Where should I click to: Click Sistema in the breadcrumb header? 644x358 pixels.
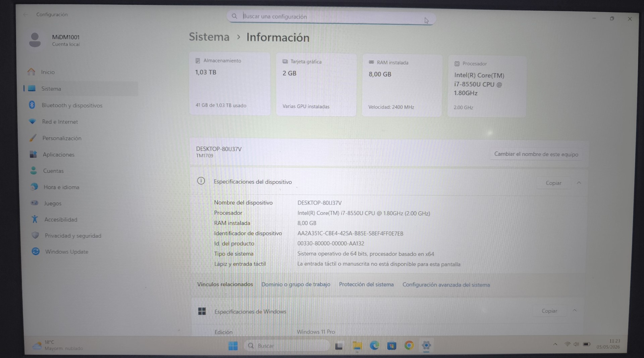point(209,37)
